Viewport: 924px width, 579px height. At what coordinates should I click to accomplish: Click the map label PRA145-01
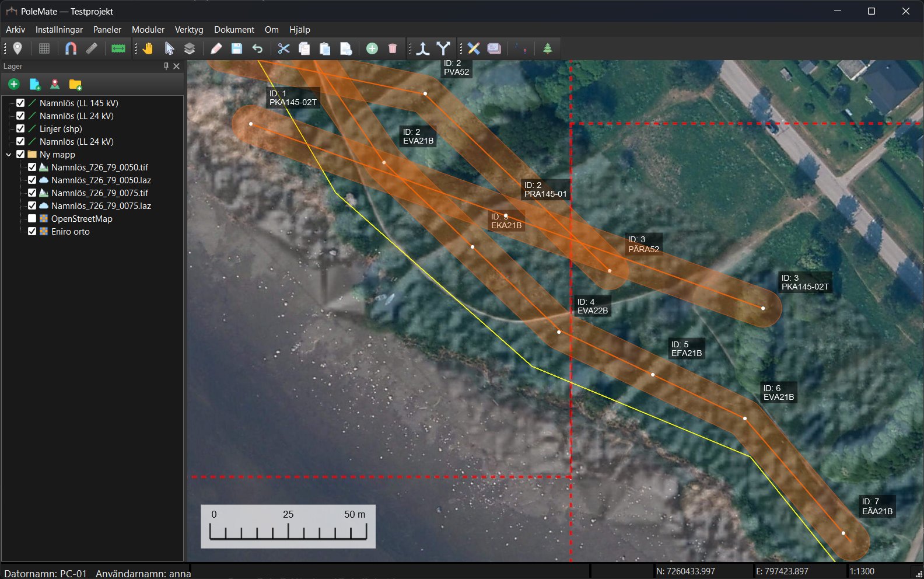[x=545, y=194]
